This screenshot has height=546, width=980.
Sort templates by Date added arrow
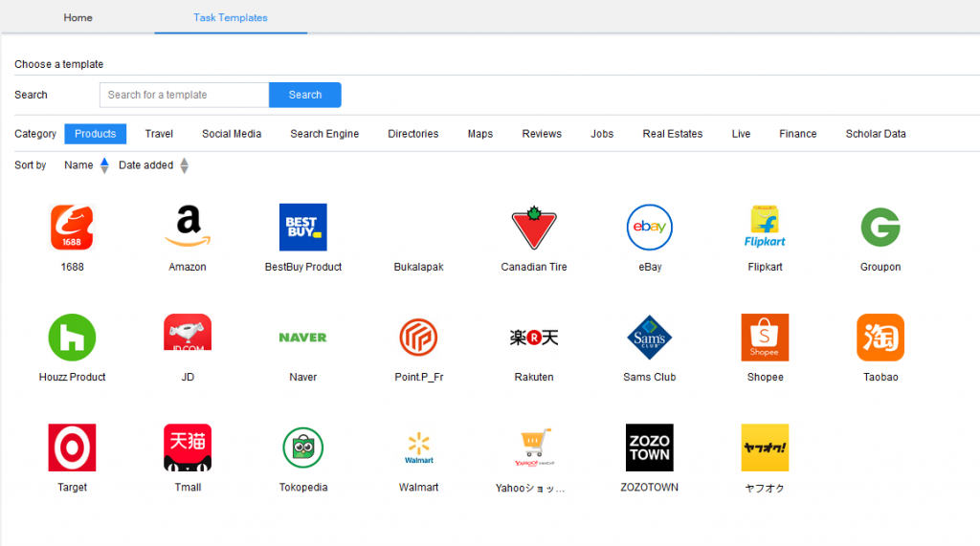(x=185, y=165)
